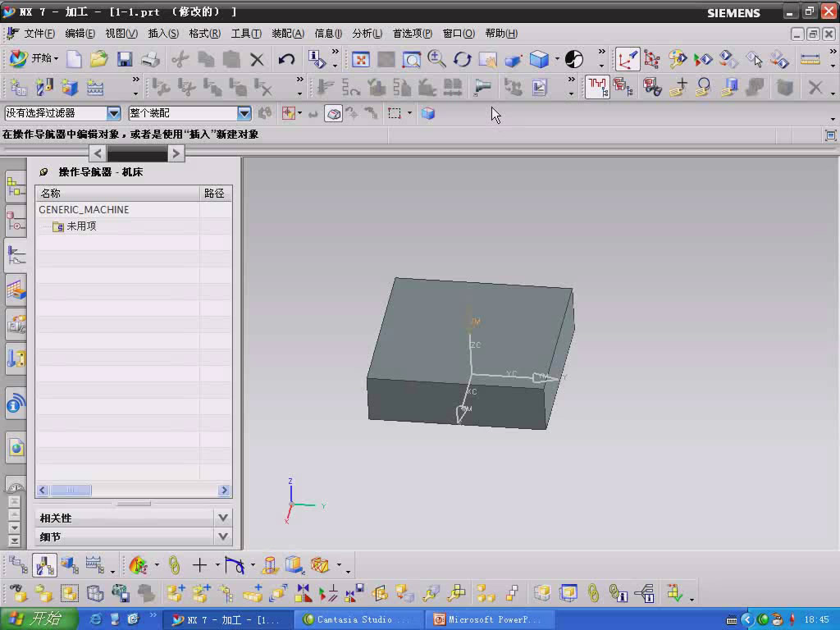840x630 pixels.
Task: Click the New file icon
Action: point(74,59)
